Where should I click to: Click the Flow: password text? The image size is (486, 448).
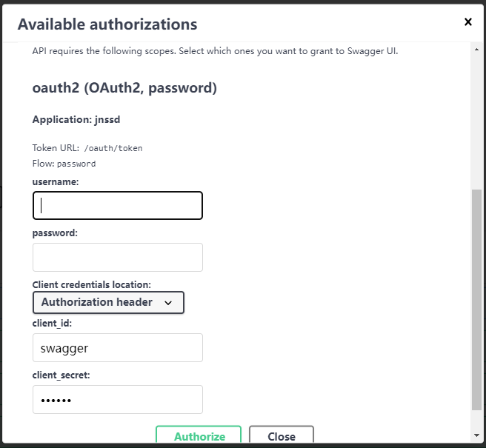pos(64,164)
